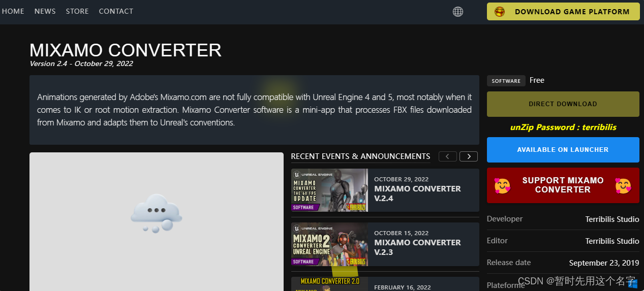Click Support Mixamo Converter button
The width and height of the screenshot is (644, 291).
point(563,185)
